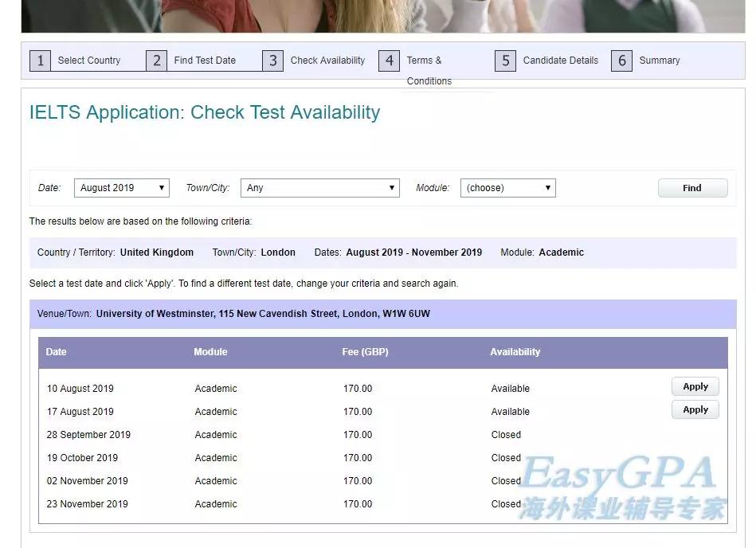Click the step 3 number box
756x548 pixels.
[x=272, y=61]
